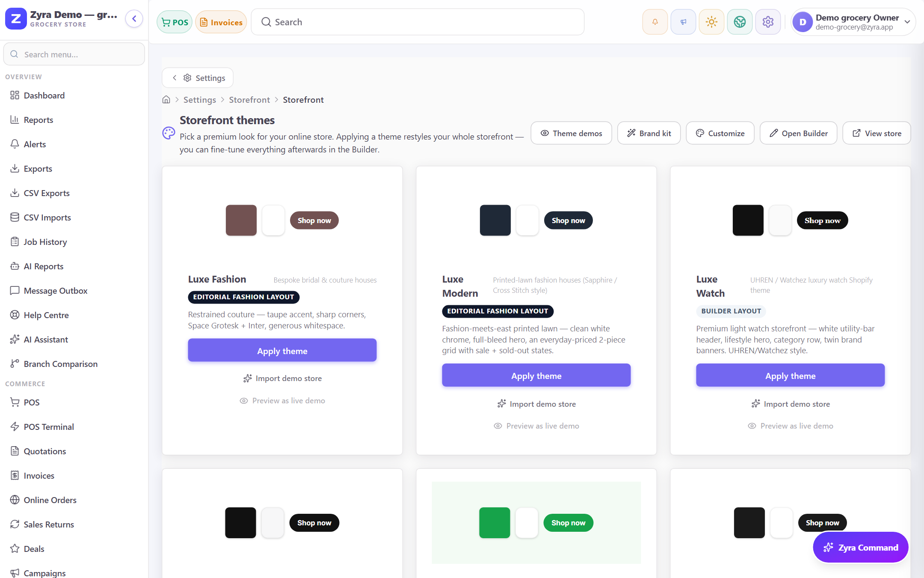Click the taupe swatch of Luxe Fashion
The width and height of the screenshot is (924, 578).
pos(241,220)
